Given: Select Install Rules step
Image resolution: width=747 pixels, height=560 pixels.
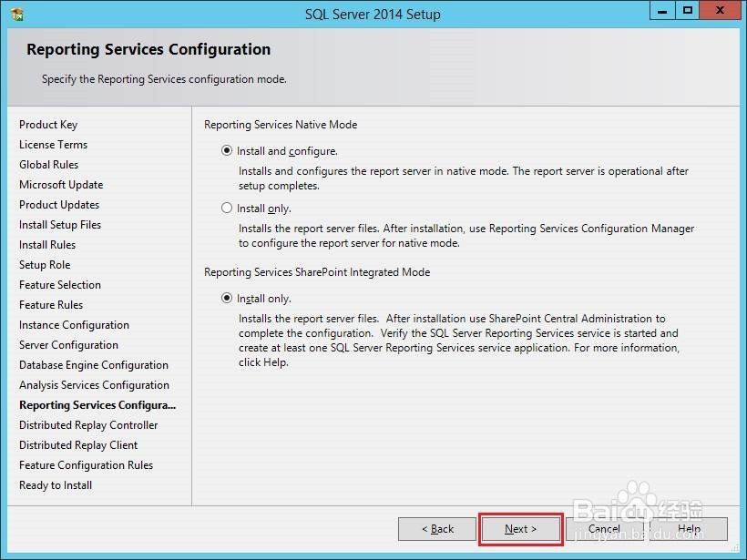Looking at the screenshot, I should (47, 245).
